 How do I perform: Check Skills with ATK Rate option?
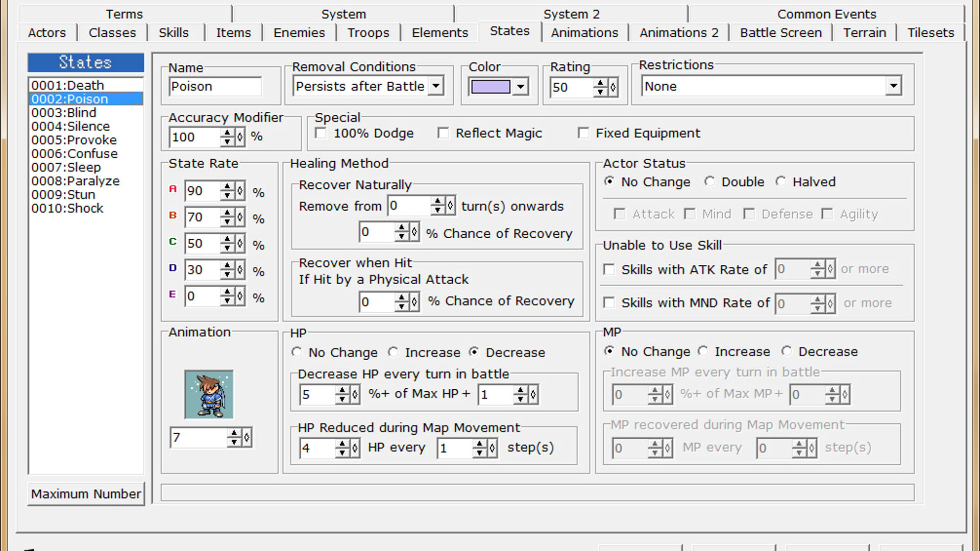[609, 269]
